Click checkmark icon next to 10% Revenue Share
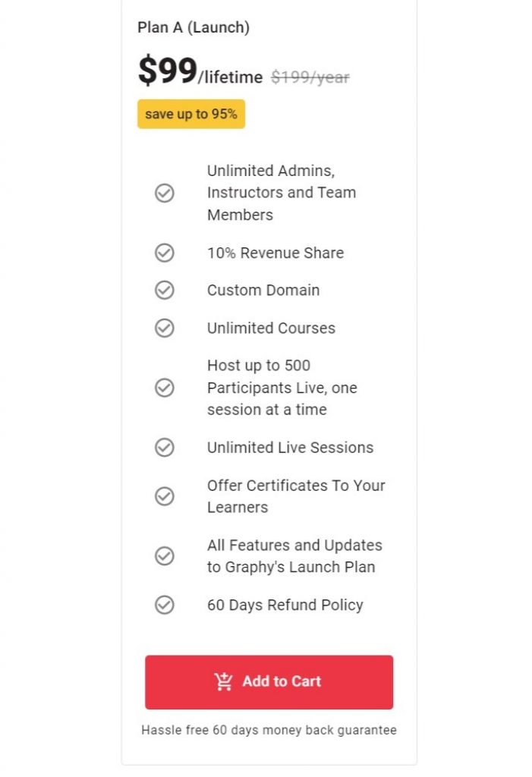Image resolution: width=532 pixels, height=777 pixels. (164, 253)
